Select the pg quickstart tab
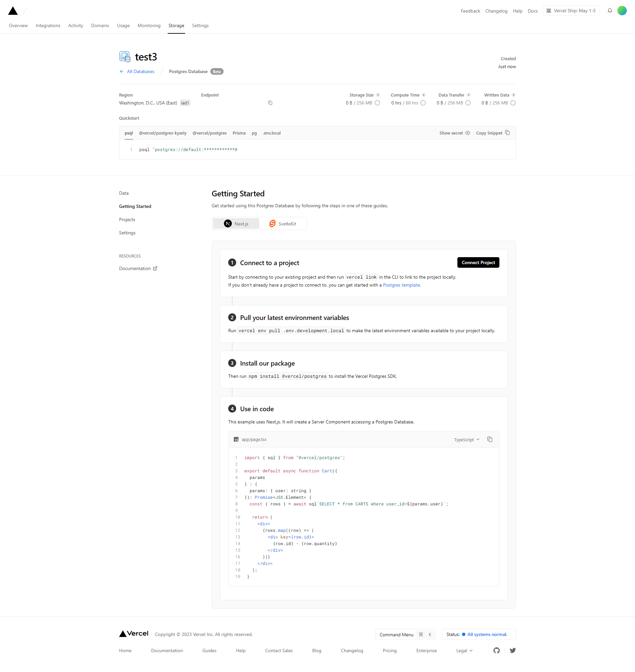This screenshot has height=672, width=635. point(254,133)
